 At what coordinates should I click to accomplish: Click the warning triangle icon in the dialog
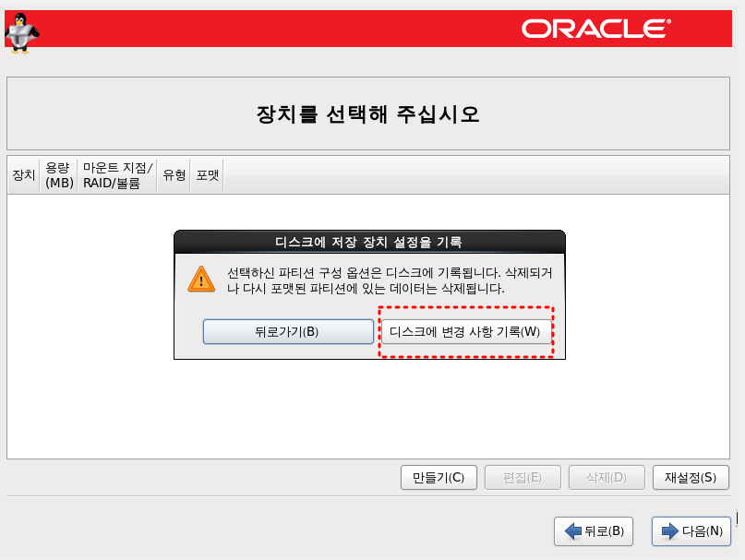tap(201, 279)
